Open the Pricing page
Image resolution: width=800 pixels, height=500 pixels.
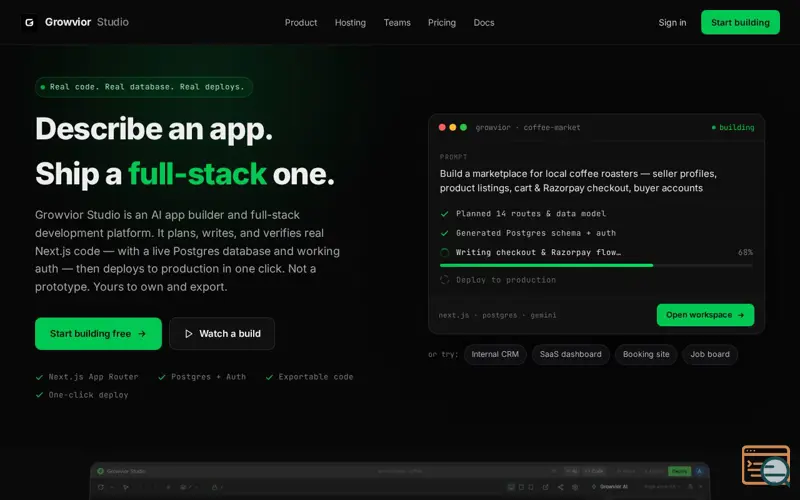(x=441, y=22)
